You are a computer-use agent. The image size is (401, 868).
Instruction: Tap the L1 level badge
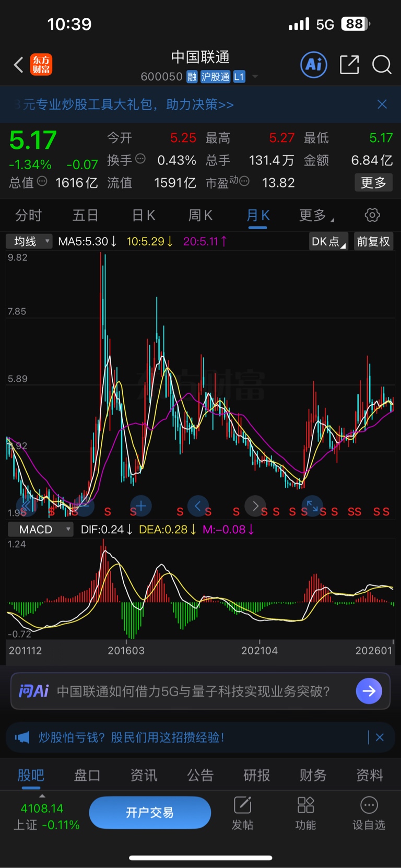click(239, 77)
